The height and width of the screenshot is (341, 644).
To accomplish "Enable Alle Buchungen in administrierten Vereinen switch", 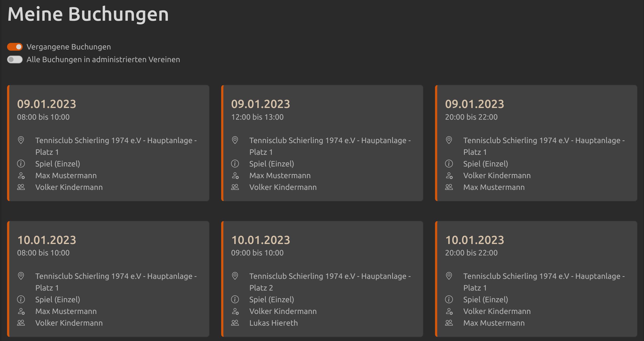I will pyautogui.click(x=15, y=59).
